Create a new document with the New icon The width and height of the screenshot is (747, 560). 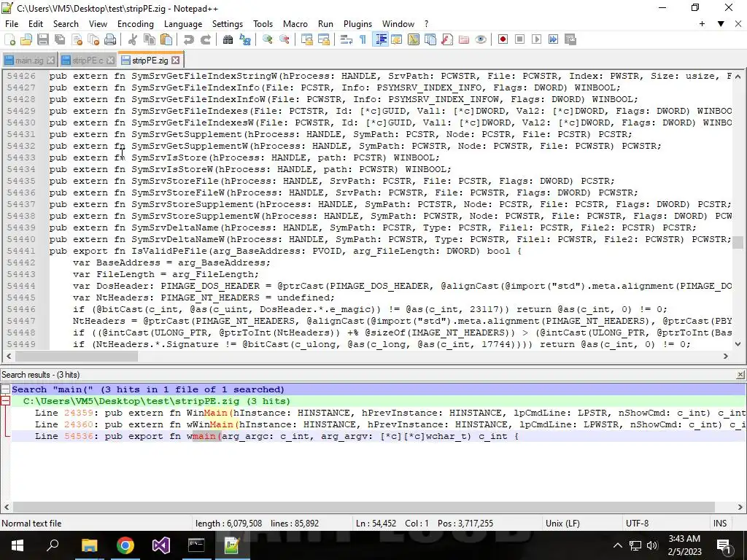coord(9,39)
